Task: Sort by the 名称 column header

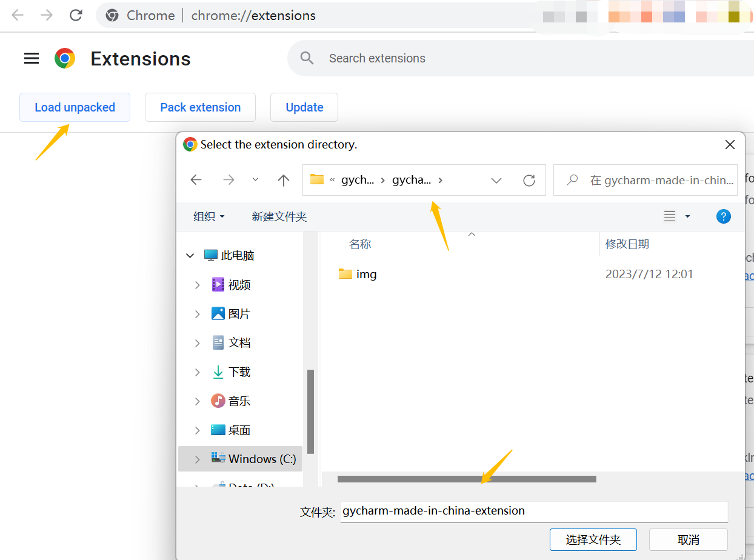Action: [x=360, y=244]
